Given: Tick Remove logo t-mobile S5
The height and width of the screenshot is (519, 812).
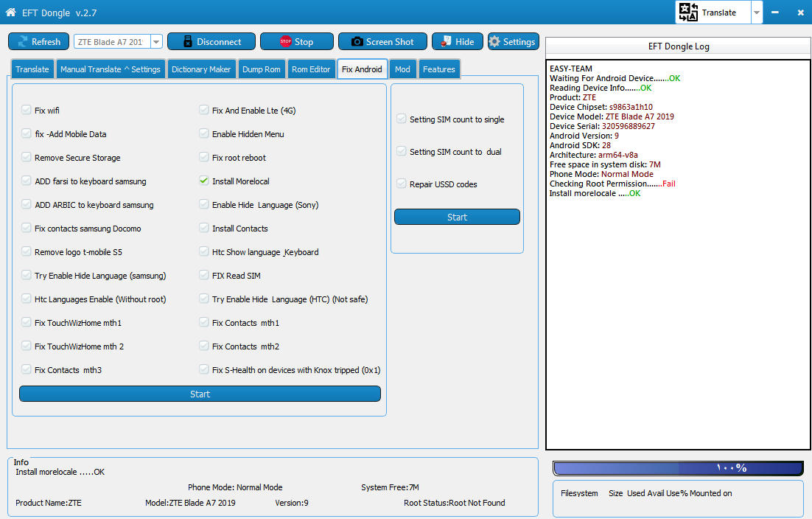Looking at the screenshot, I should pos(27,251).
